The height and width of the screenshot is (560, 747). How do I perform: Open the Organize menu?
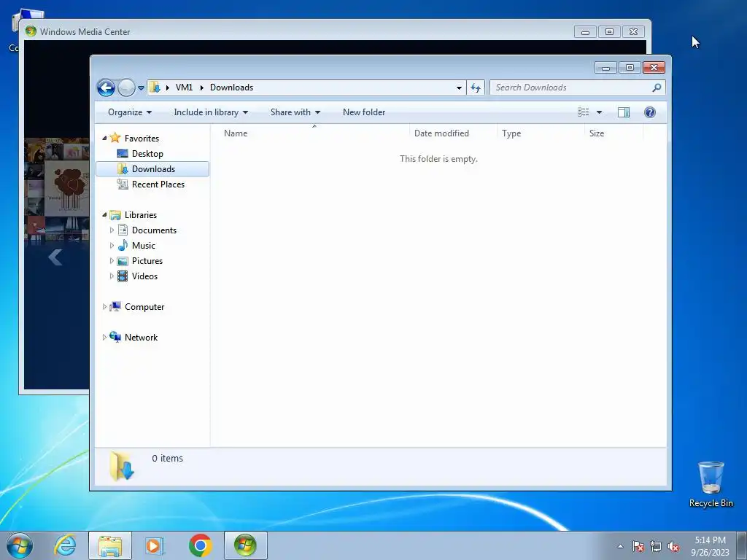click(130, 112)
